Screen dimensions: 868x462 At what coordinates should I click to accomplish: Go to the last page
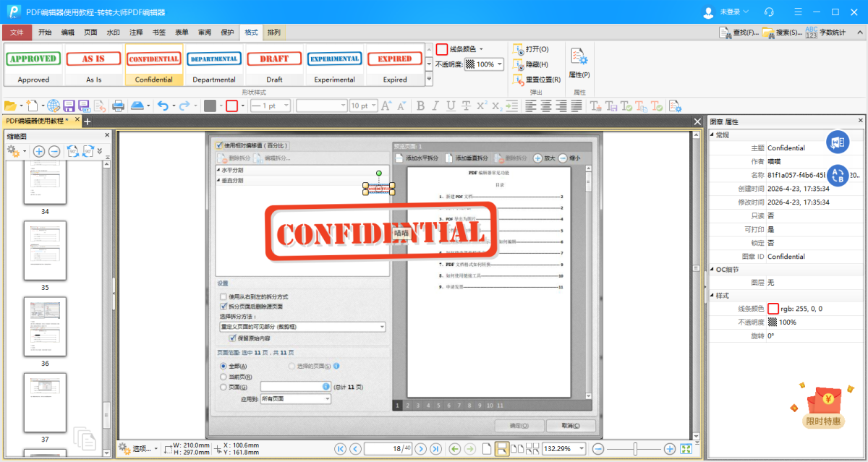click(435, 449)
